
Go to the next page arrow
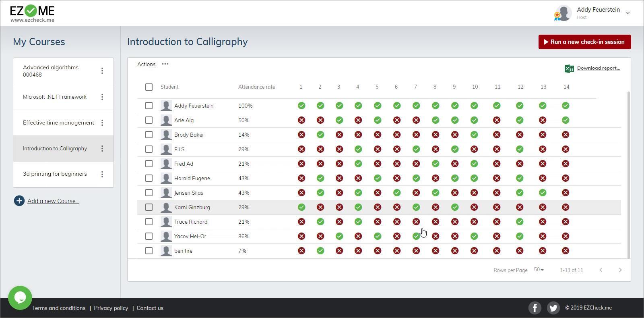coord(620,270)
